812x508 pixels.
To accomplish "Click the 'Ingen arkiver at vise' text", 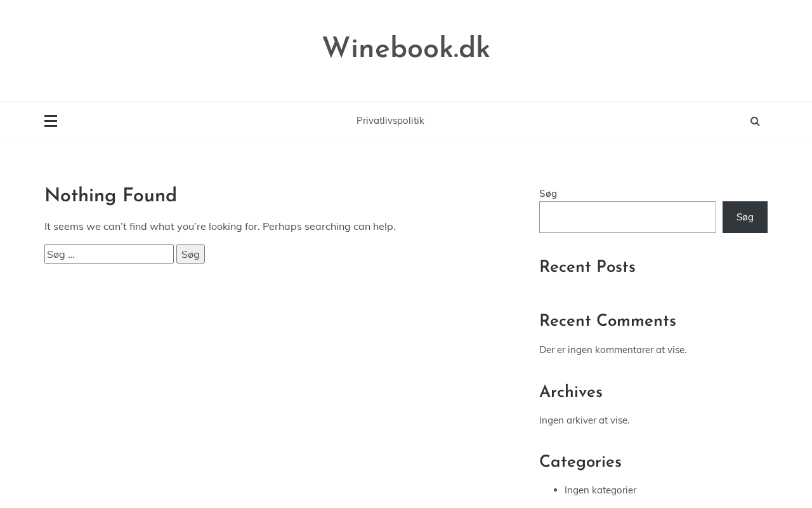I will (x=584, y=420).
